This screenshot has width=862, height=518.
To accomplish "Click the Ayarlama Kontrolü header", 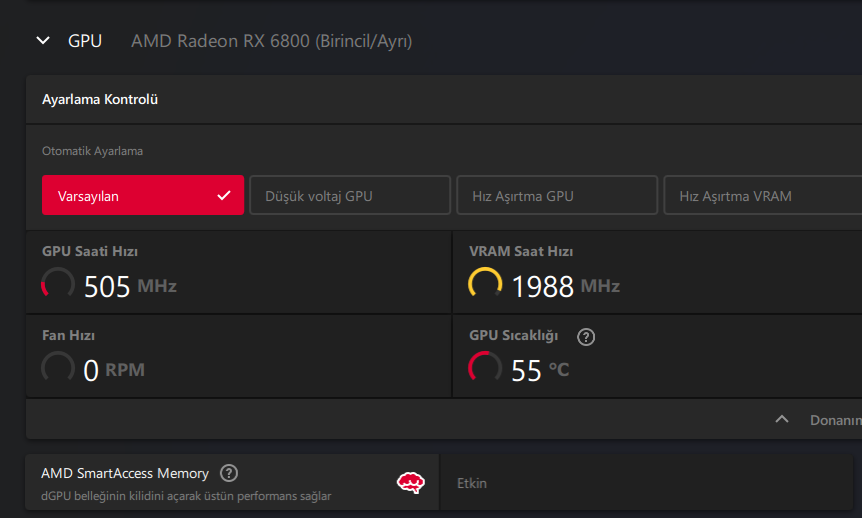I will coord(100,100).
